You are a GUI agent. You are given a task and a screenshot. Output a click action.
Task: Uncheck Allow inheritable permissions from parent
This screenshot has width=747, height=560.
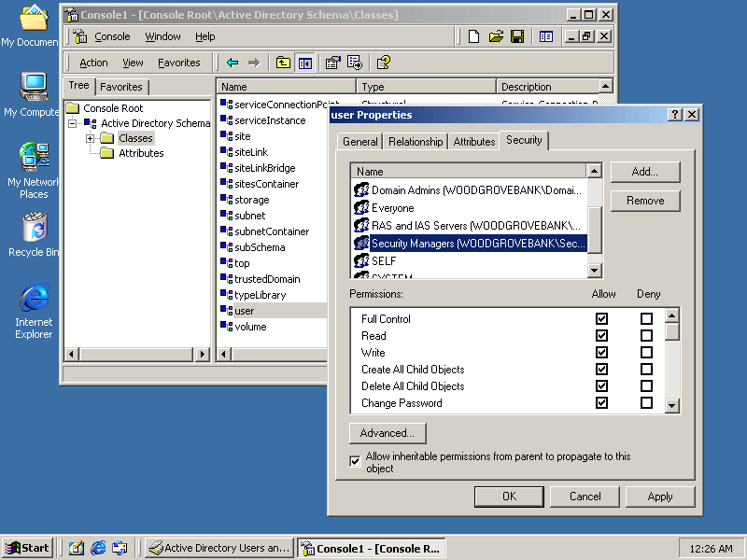pos(355,461)
